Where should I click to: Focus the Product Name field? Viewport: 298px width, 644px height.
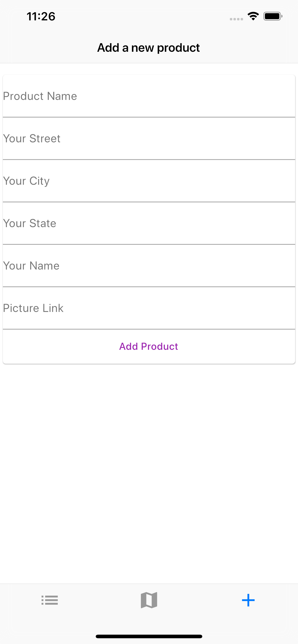point(149,96)
